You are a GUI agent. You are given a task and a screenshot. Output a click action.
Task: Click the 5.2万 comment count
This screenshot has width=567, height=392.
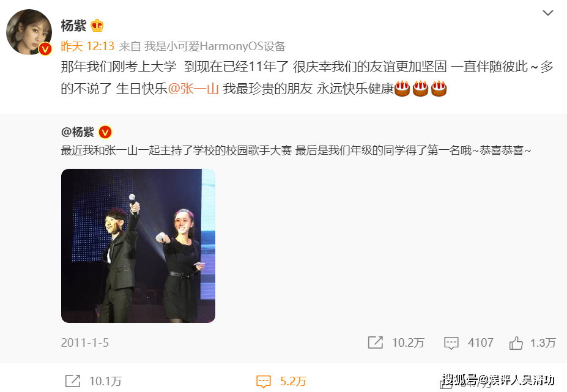tap(293, 381)
